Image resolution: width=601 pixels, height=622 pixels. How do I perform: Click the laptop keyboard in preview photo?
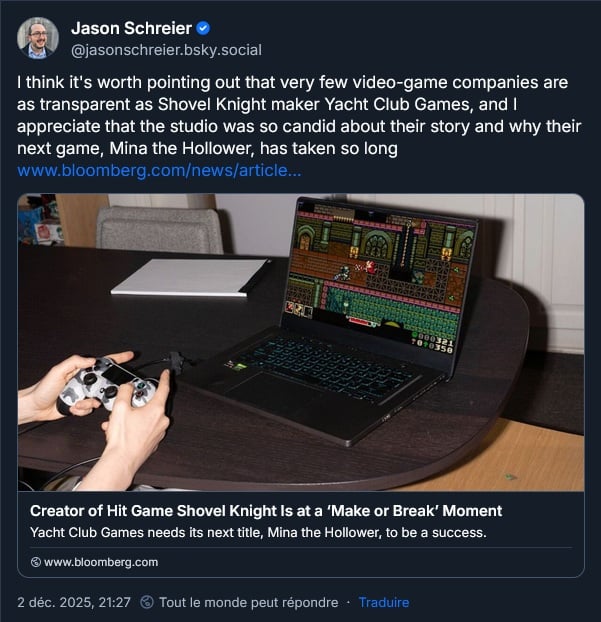315,365
